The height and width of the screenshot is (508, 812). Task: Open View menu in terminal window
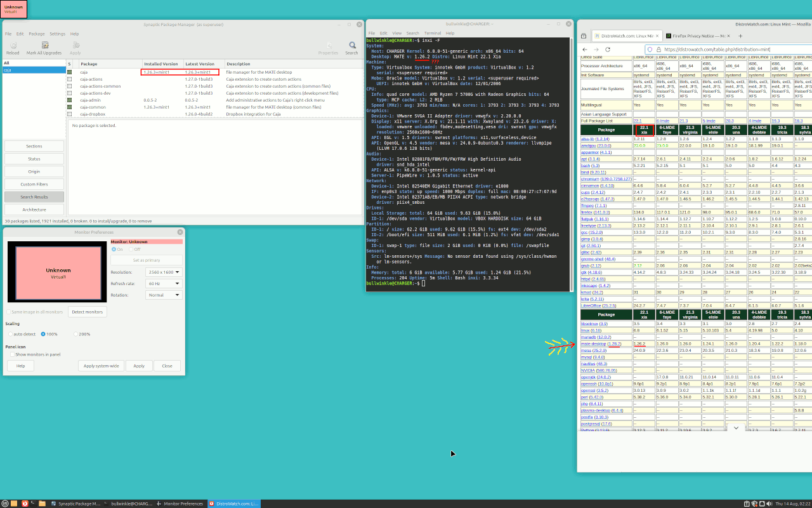coord(397,33)
